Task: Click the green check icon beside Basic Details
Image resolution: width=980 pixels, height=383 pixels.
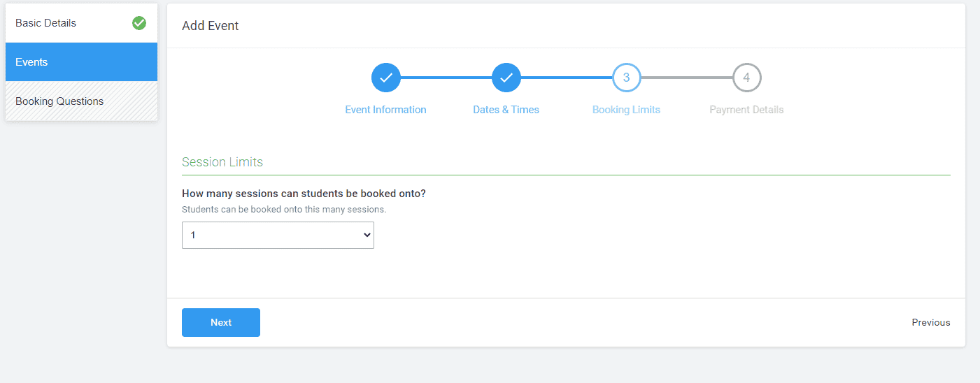Action: click(x=139, y=23)
